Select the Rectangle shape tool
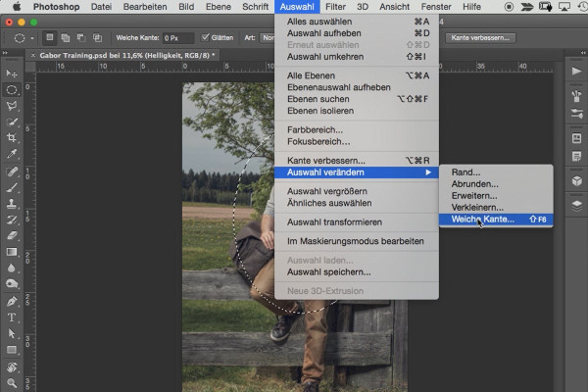588x392 pixels. point(12,350)
